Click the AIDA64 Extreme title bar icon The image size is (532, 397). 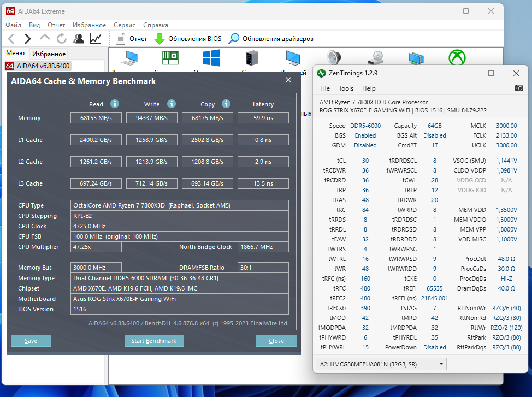point(10,11)
